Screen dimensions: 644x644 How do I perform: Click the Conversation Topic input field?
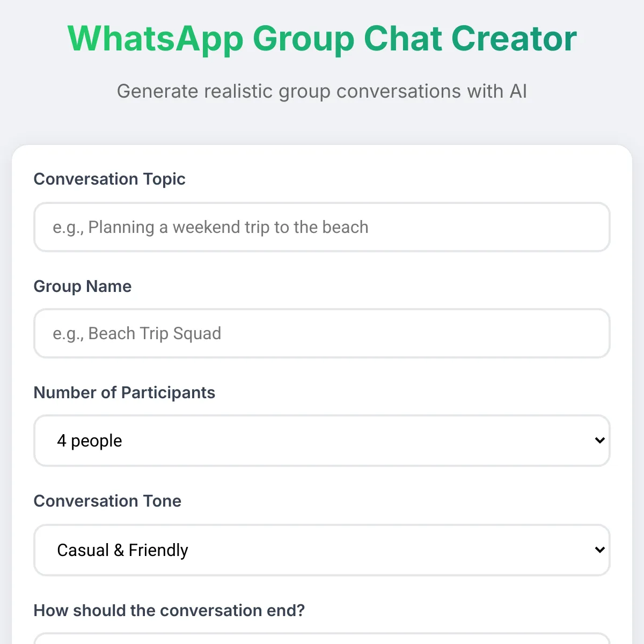322,227
